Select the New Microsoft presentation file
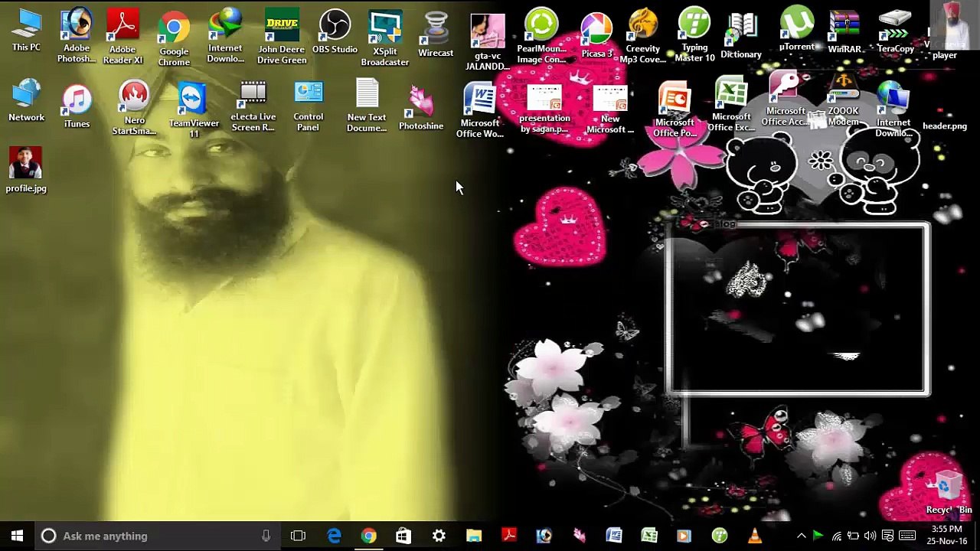Image resolution: width=980 pixels, height=551 pixels. pos(610,109)
